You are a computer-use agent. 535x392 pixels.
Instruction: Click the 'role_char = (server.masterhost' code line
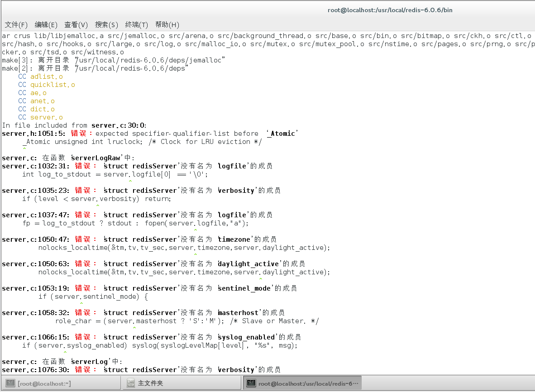click(x=187, y=321)
